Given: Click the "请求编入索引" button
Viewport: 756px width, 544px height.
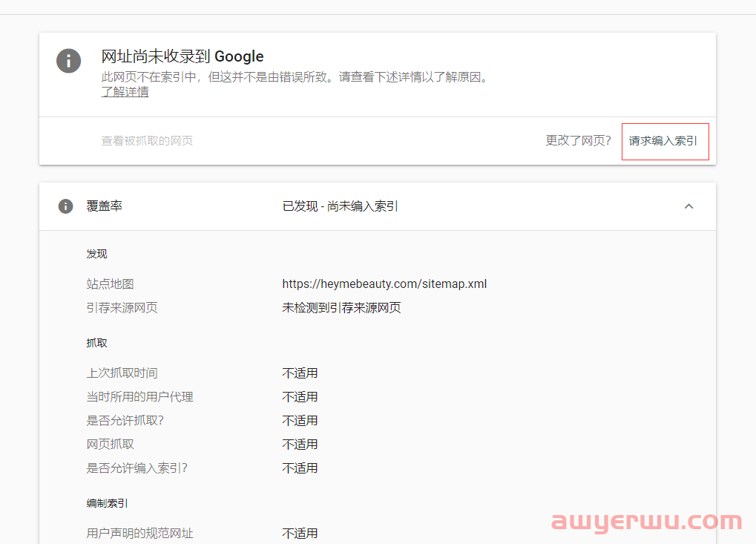Looking at the screenshot, I should pyautogui.click(x=664, y=141).
